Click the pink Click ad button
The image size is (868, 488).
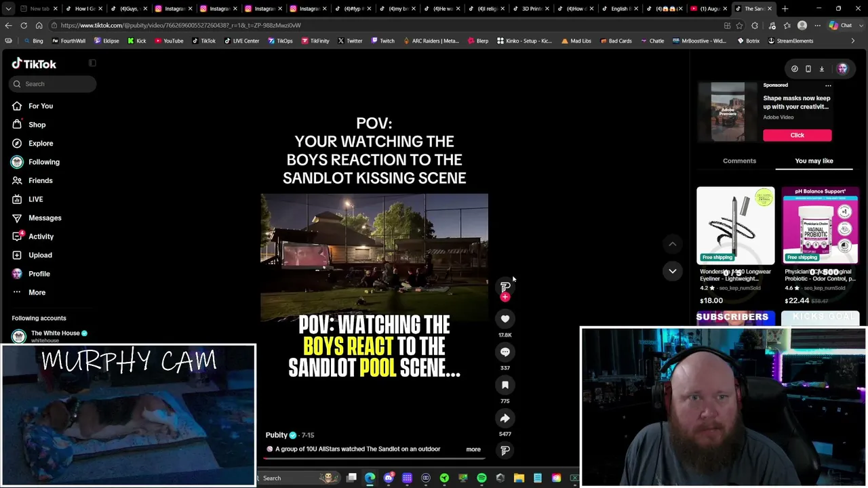point(797,135)
